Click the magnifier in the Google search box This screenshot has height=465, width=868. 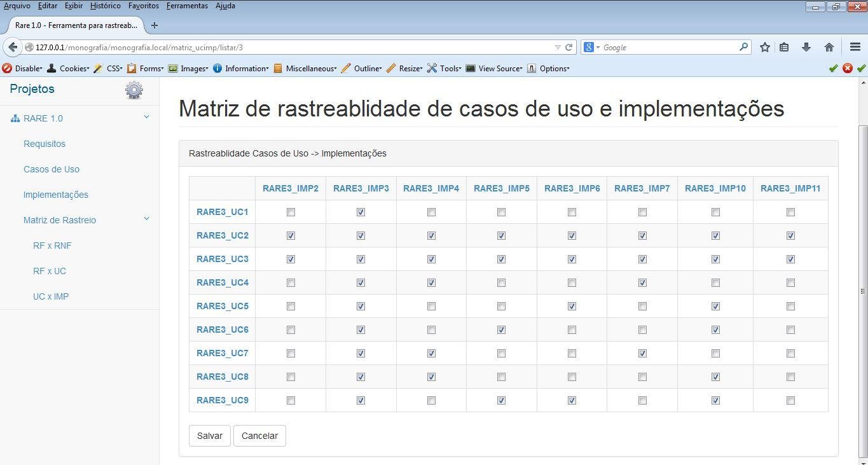[743, 47]
